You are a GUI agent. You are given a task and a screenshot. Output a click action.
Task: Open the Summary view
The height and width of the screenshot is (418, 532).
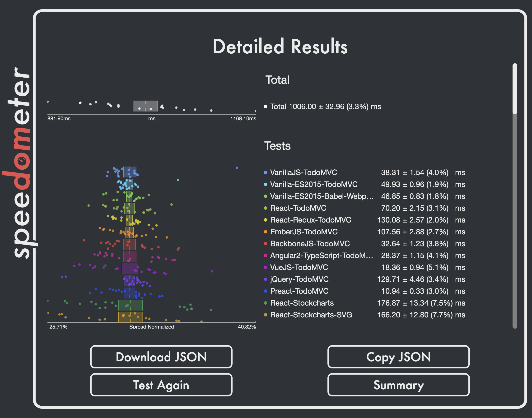pyautogui.click(x=398, y=385)
